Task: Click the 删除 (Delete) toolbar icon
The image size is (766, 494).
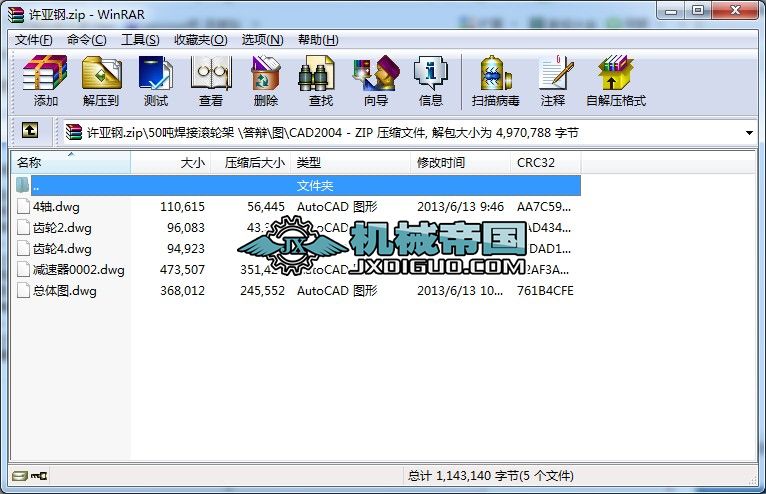Action: coord(266,81)
